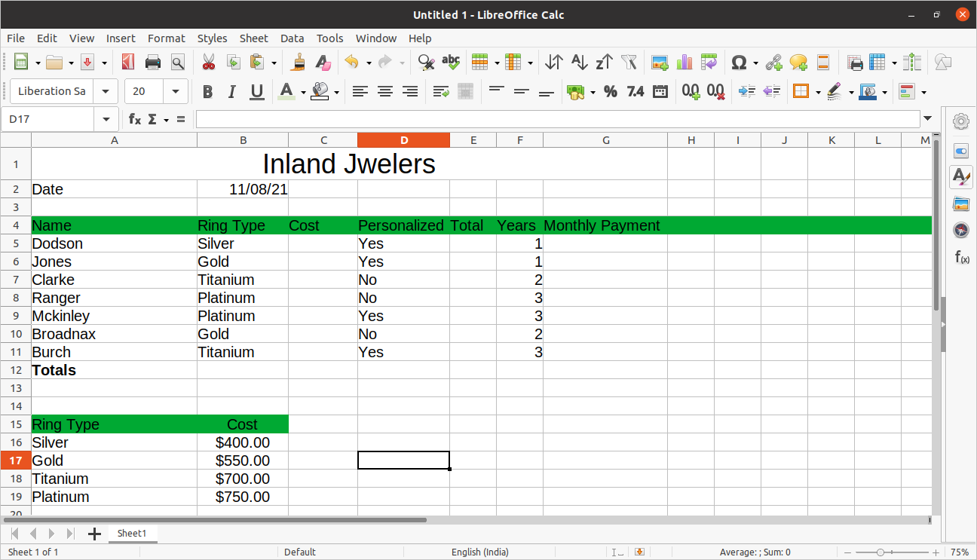This screenshot has width=977, height=560.
Task: Click the Clone Formatting paintbrush icon
Action: (299, 63)
